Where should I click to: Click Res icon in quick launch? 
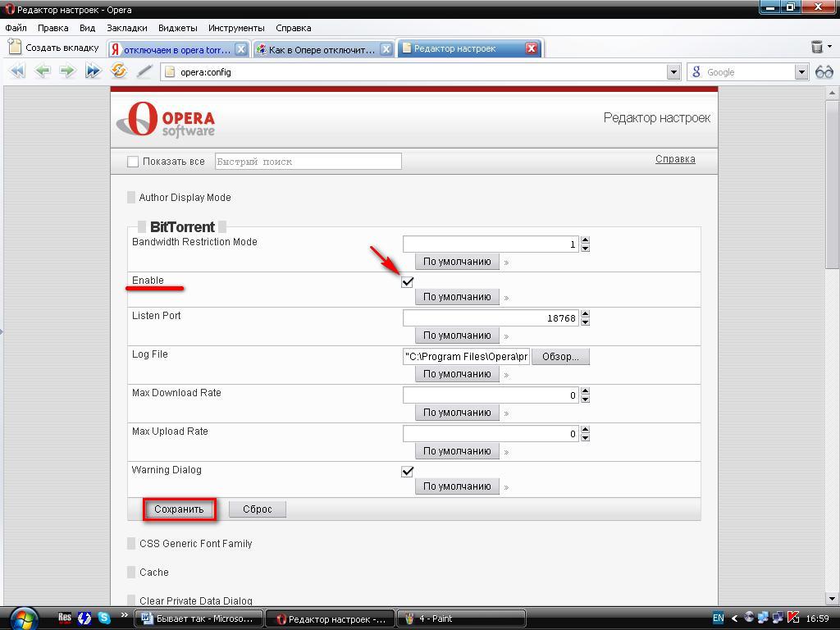coord(65,619)
